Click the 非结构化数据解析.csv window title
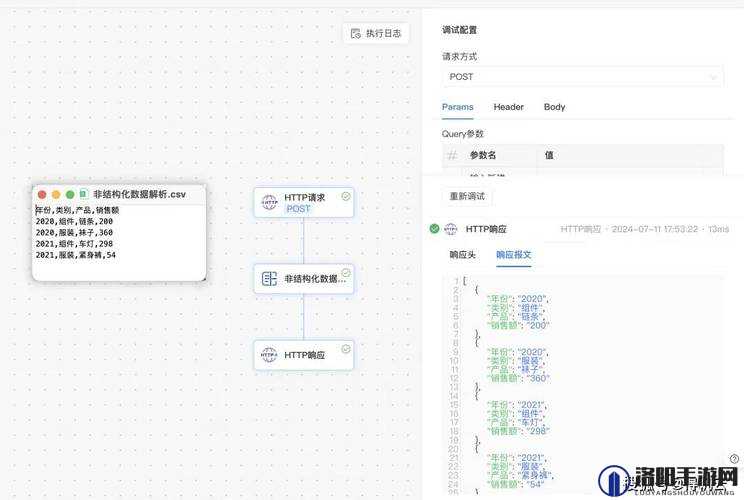744x500 pixels. tap(140, 194)
